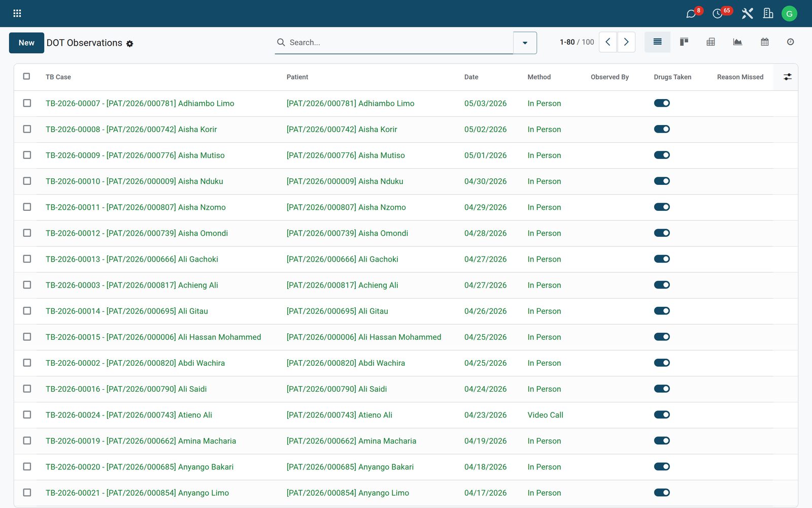The width and height of the screenshot is (812, 508).
Task: Switch to the Activity view
Action: click(791, 42)
